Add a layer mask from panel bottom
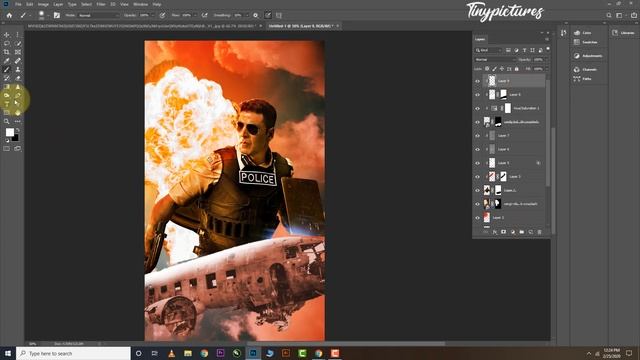Screen dimensions: 640x360 click(x=504, y=232)
